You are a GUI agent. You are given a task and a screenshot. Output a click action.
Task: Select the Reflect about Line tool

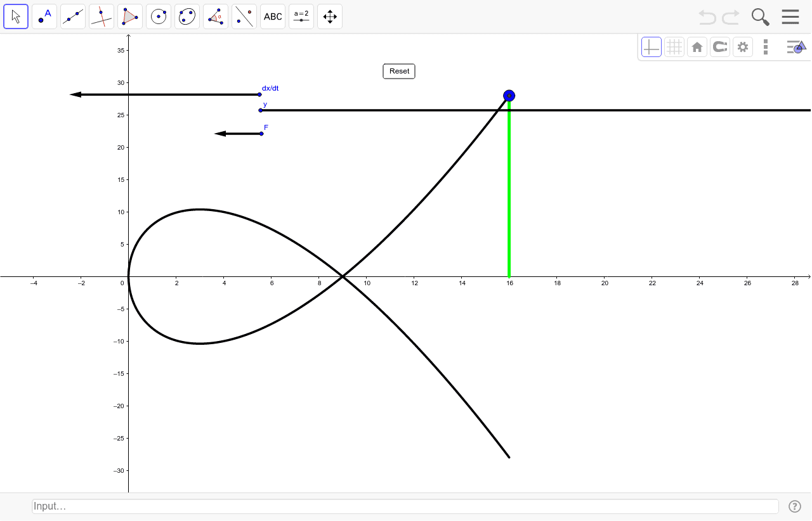pyautogui.click(x=244, y=16)
